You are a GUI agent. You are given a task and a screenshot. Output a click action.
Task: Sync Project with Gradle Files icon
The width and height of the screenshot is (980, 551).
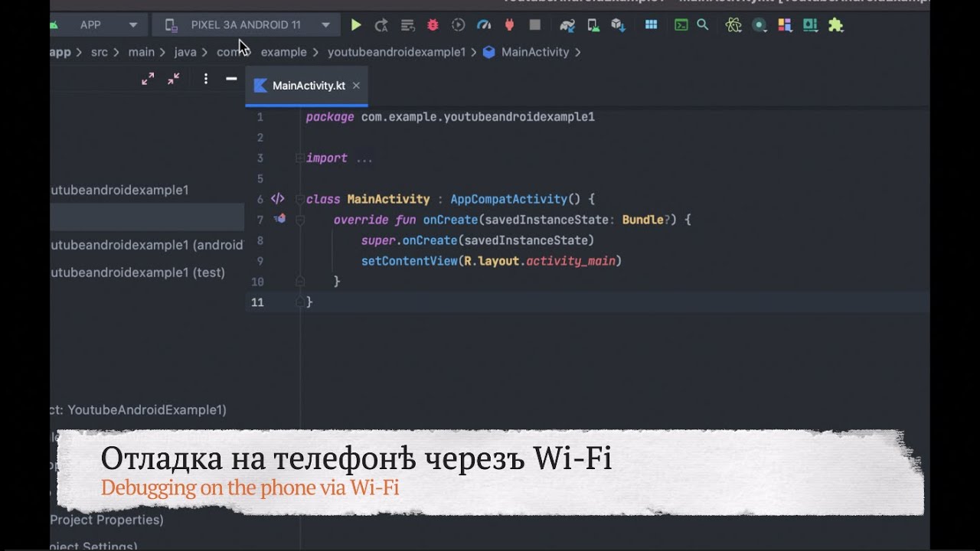tap(567, 25)
